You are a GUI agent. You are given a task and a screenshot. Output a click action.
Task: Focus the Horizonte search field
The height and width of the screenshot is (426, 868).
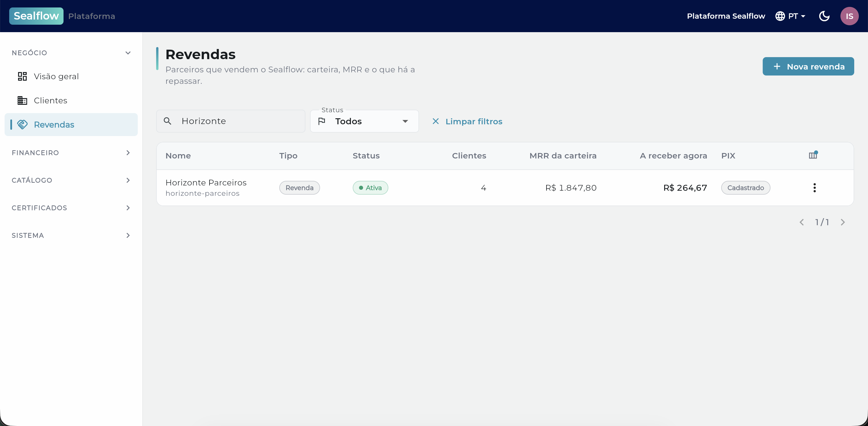[x=230, y=121]
